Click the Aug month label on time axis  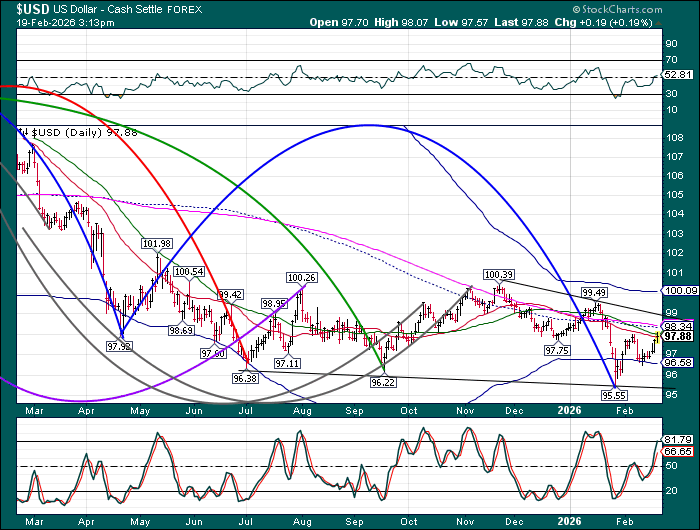click(x=301, y=409)
